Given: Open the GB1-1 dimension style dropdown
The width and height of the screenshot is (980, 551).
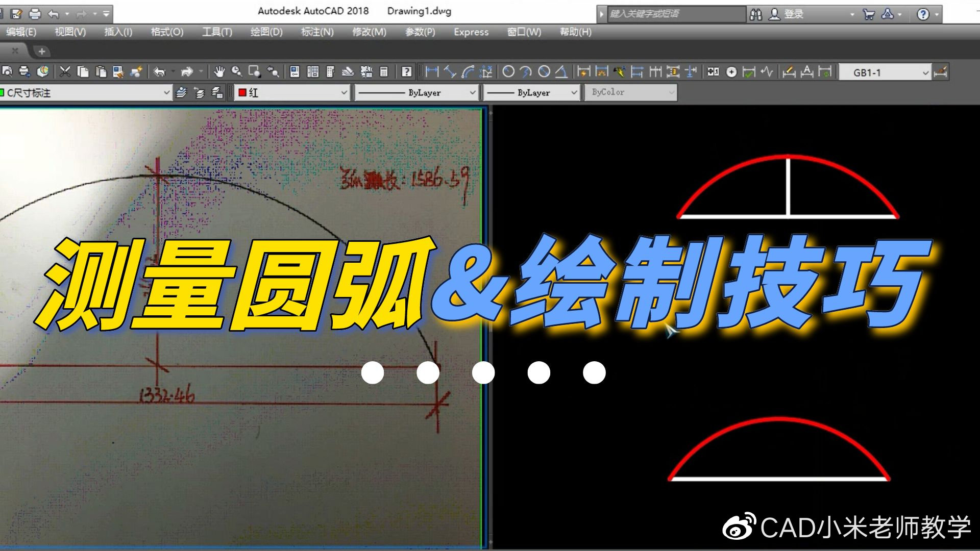Looking at the screenshot, I should (x=925, y=72).
